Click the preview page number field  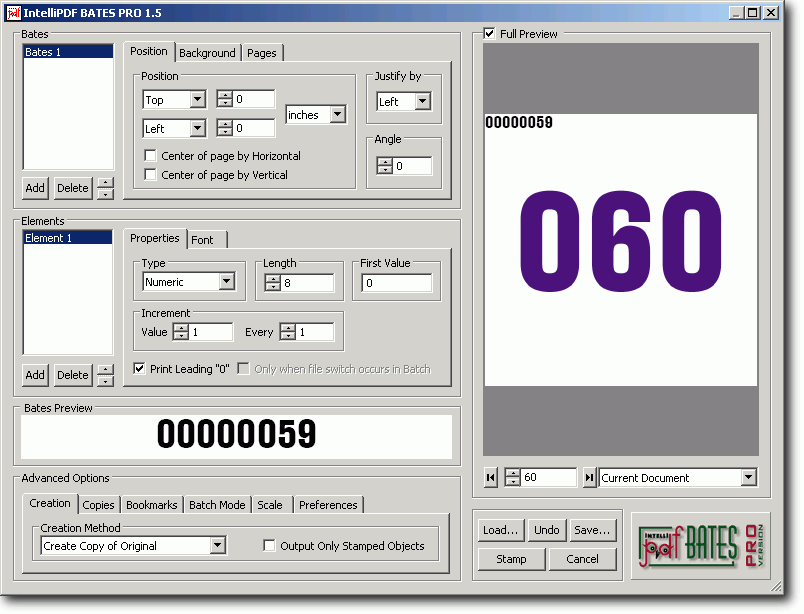[x=548, y=478]
